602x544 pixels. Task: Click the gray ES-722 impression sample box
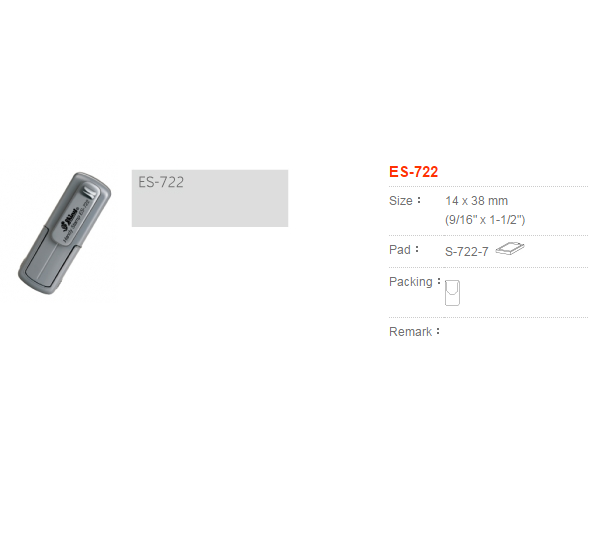[x=210, y=198]
